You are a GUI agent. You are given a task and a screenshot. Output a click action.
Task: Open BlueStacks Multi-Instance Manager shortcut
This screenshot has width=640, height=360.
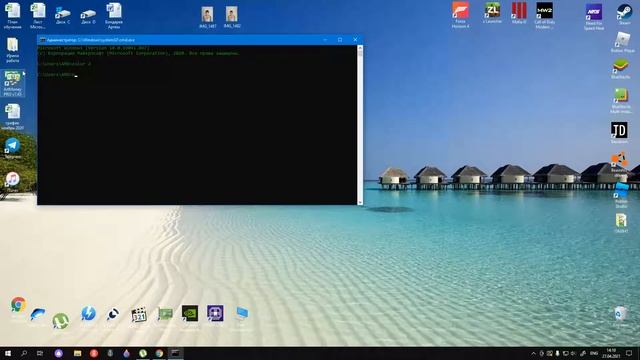tap(620, 100)
